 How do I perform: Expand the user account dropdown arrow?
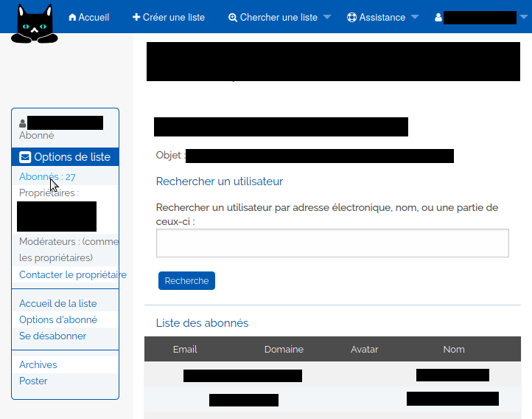point(524,17)
